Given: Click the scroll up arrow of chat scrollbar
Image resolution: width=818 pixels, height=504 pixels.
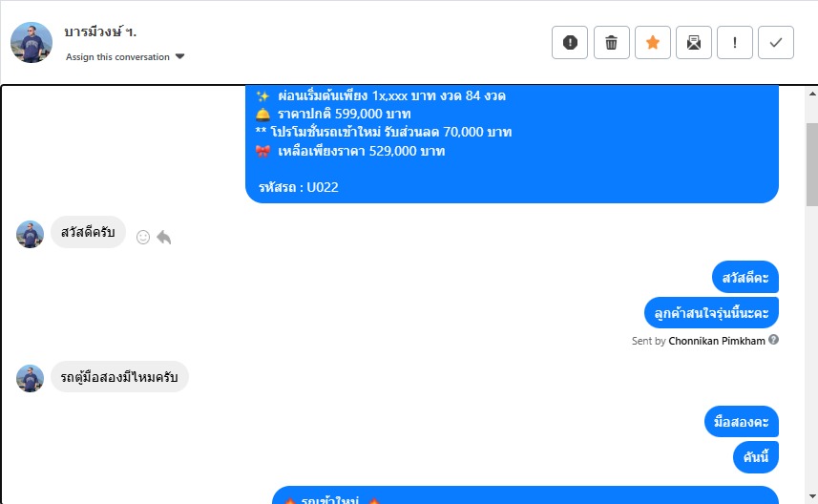Looking at the screenshot, I should coord(812,94).
